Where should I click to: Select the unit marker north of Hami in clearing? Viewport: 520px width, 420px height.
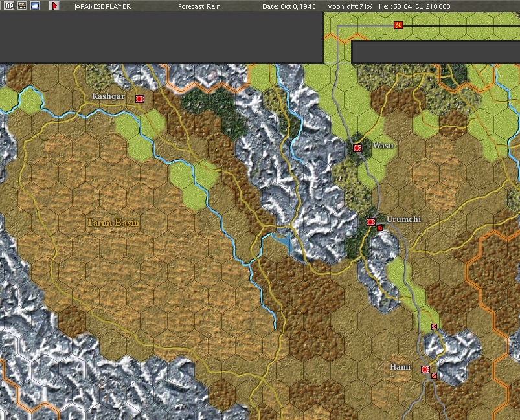434,327
